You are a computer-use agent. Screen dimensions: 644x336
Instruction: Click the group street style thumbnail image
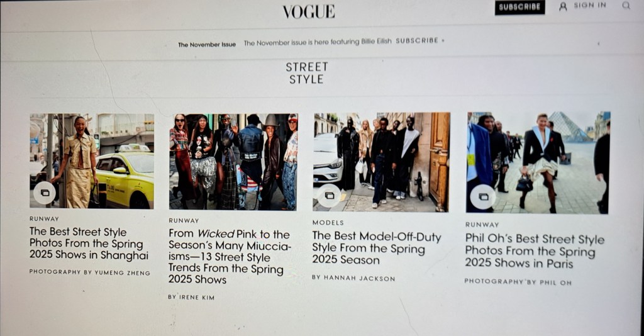click(x=233, y=162)
